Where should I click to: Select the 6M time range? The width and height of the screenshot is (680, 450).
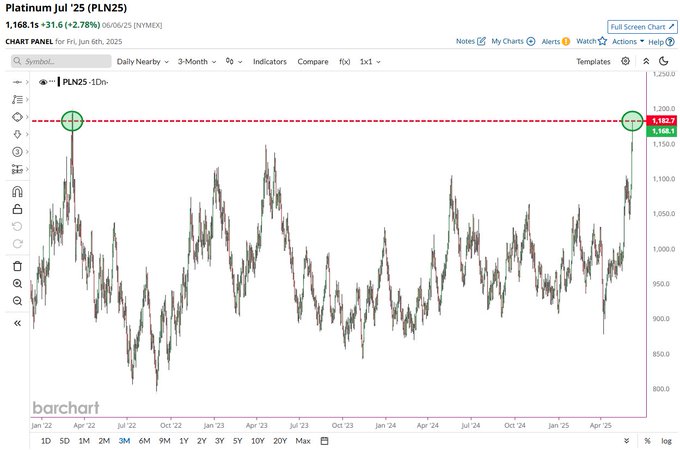(144, 441)
